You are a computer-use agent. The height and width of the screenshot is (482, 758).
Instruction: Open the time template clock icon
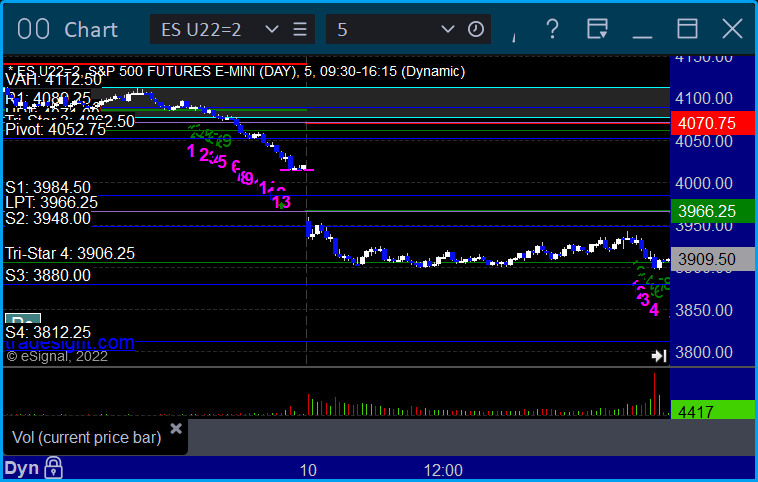click(x=476, y=29)
